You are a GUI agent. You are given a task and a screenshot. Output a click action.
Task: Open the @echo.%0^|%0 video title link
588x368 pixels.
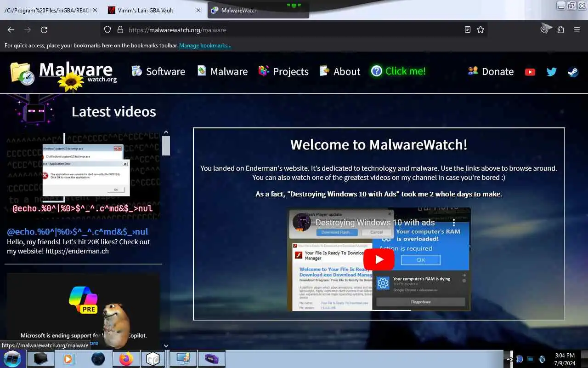tap(77, 231)
